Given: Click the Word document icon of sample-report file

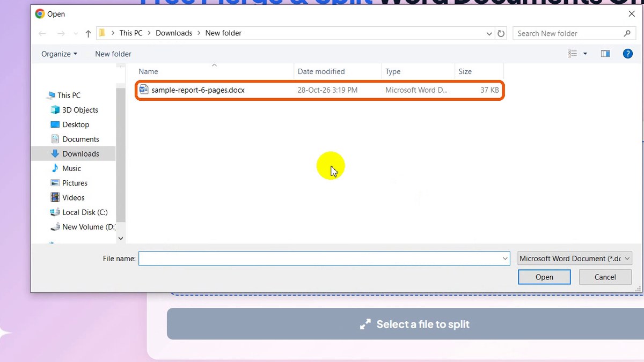Looking at the screenshot, I should click(143, 90).
